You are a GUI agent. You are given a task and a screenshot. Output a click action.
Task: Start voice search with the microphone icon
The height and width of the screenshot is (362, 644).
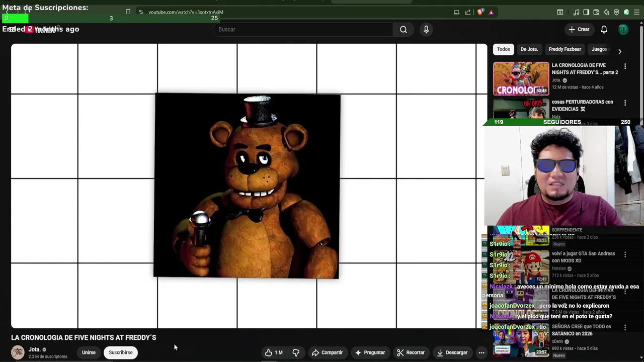coord(426,30)
